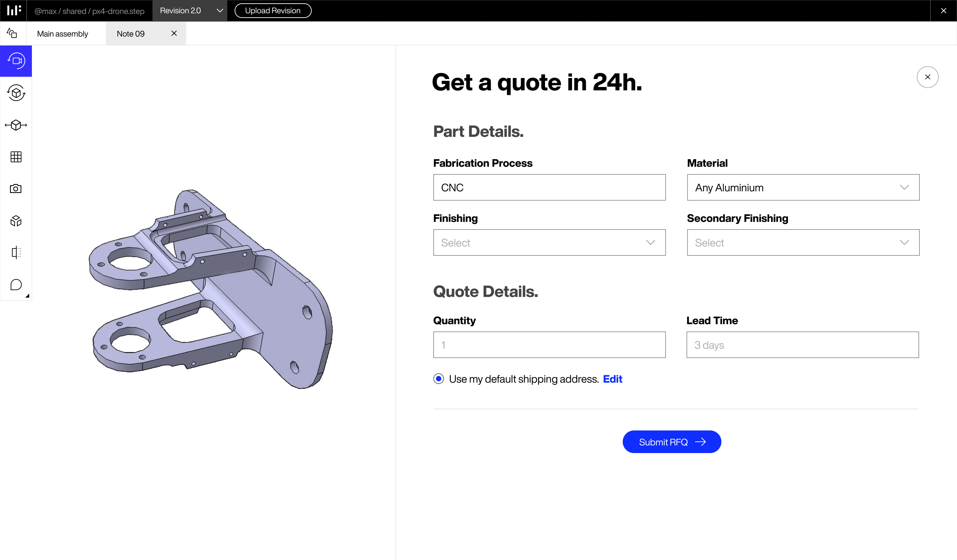Click the Quantity input field
This screenshot has height=560, width=957.
pyautogui.click(x=549, y=345)
